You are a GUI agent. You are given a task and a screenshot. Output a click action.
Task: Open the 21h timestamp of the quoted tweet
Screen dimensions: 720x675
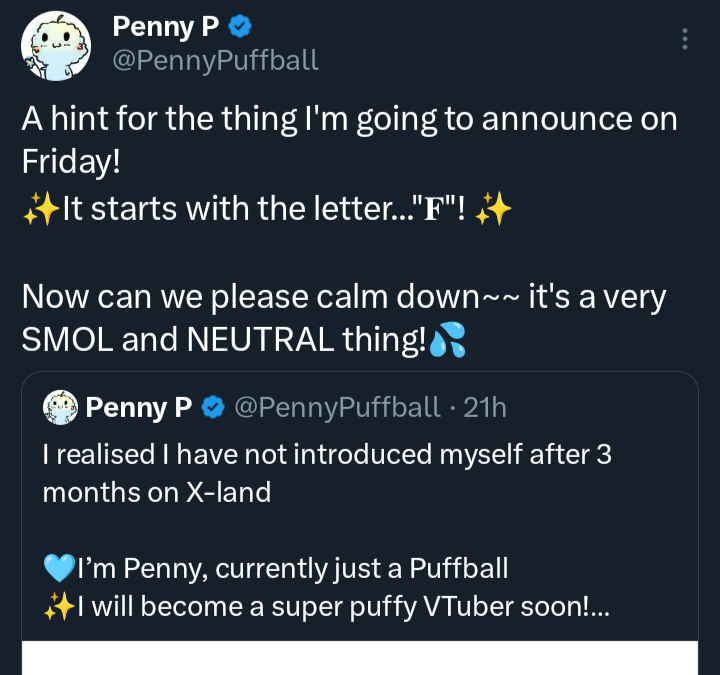[x=485, y=407]
